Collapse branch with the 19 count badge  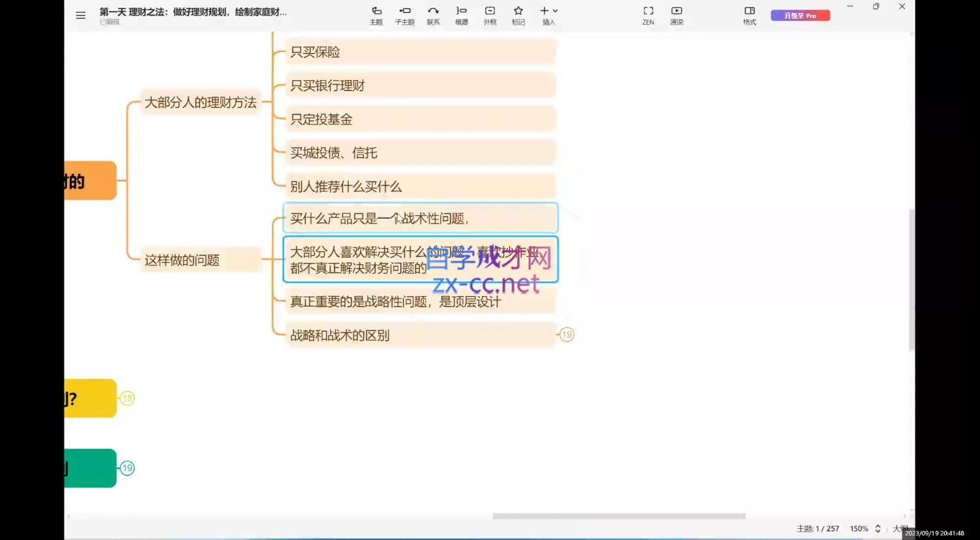coord(567,334)
